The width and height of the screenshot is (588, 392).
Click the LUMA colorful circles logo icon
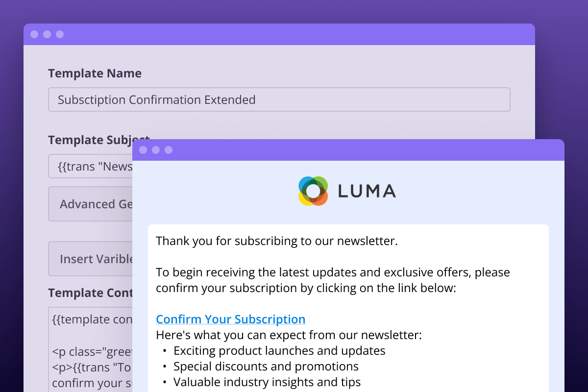(313, 191)
